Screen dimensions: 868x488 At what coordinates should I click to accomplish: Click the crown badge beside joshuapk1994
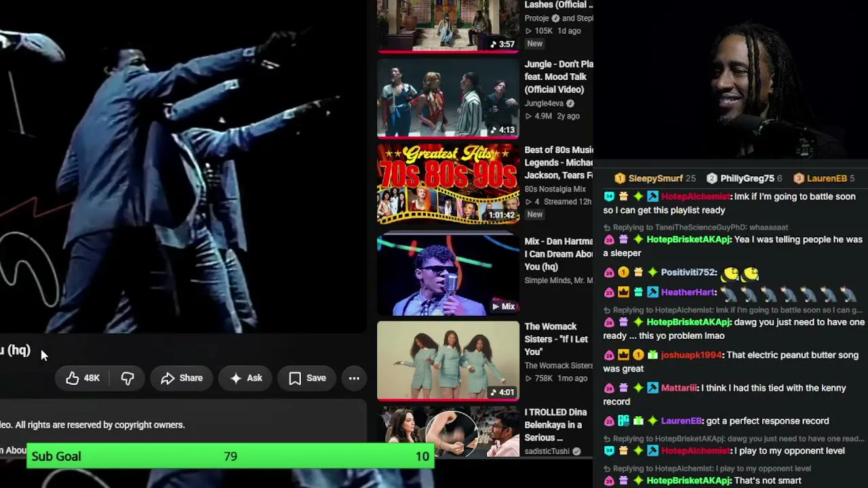coord(623,355)
